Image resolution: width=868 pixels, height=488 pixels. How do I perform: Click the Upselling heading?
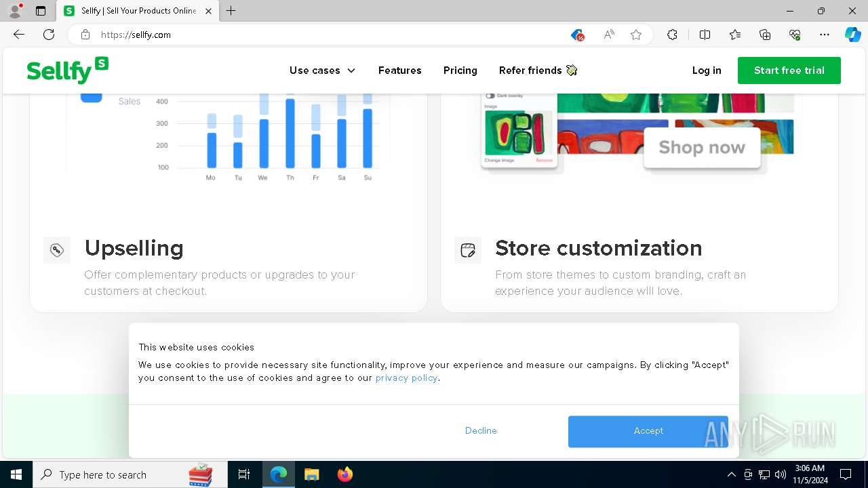tap(134, 248)
